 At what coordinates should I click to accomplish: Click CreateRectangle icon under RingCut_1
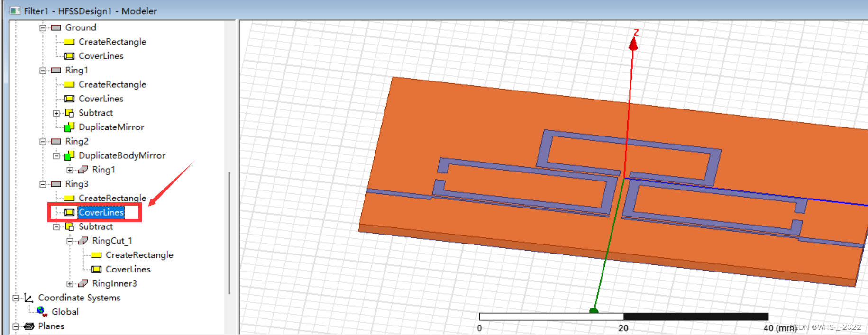click(97, 255)
